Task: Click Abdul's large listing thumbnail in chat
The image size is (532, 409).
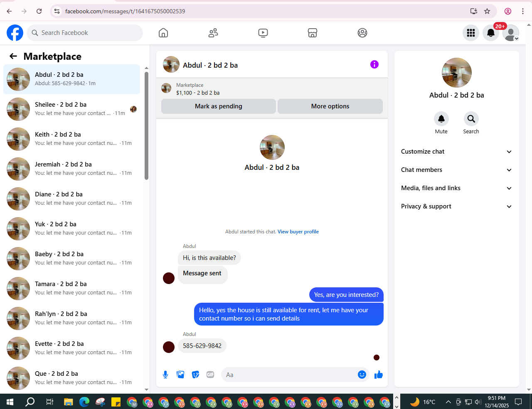Action: (272, 147)
